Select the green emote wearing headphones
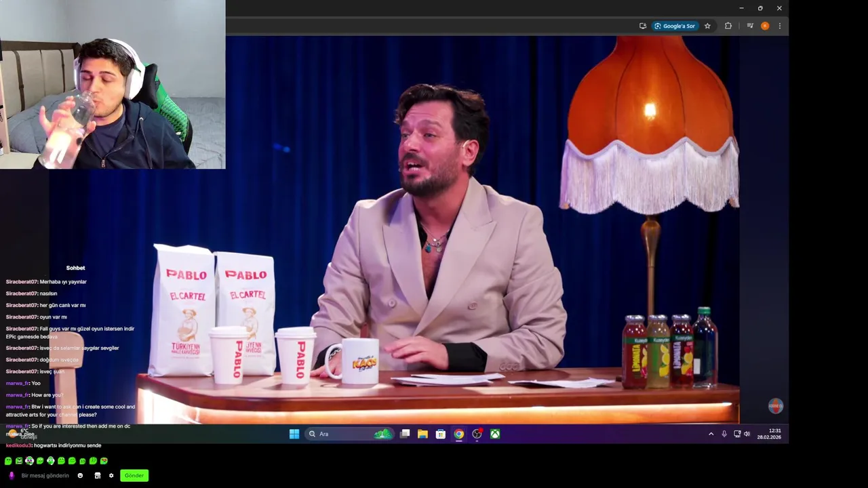 [51, 461]
